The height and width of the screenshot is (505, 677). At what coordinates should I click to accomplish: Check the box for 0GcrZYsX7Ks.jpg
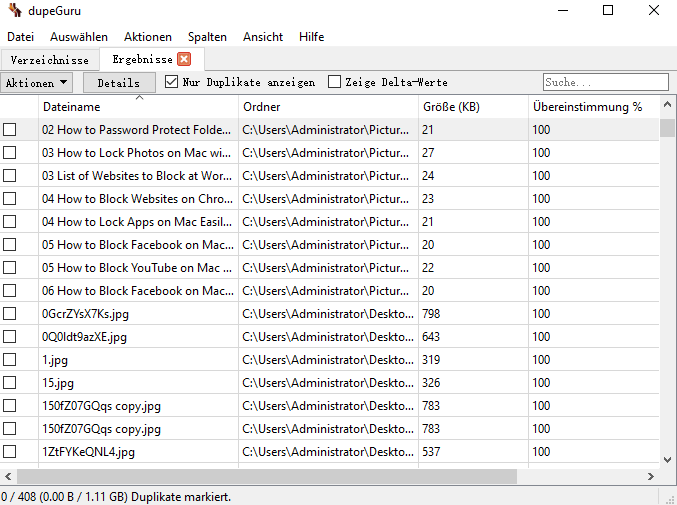pyautogui.click(x=10, y=314)
